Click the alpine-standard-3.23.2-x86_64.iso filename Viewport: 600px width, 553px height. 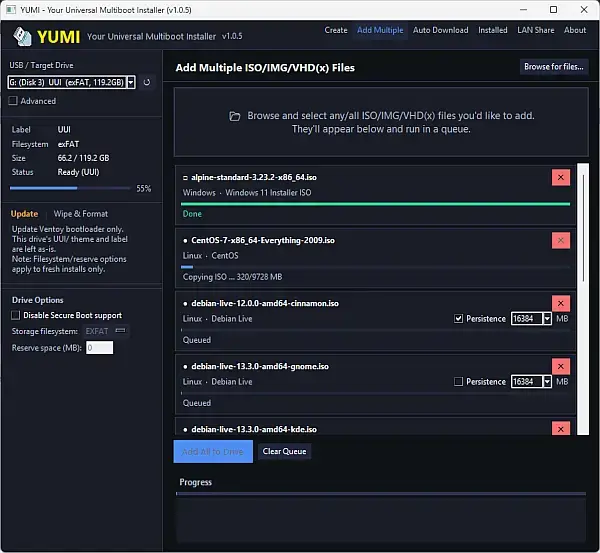point(254,178)
